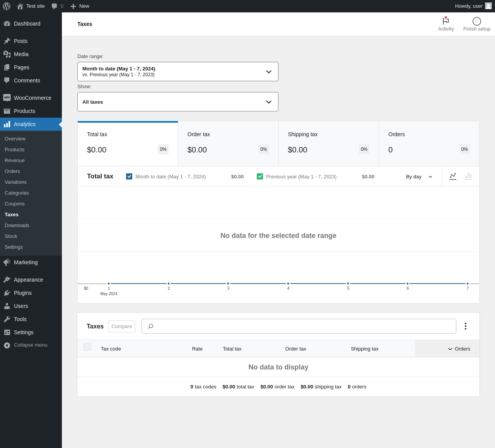Tick the select-all checkbox in taxes table
The height and width of the screenshot is (448, 495).
[x=87, y=347]
